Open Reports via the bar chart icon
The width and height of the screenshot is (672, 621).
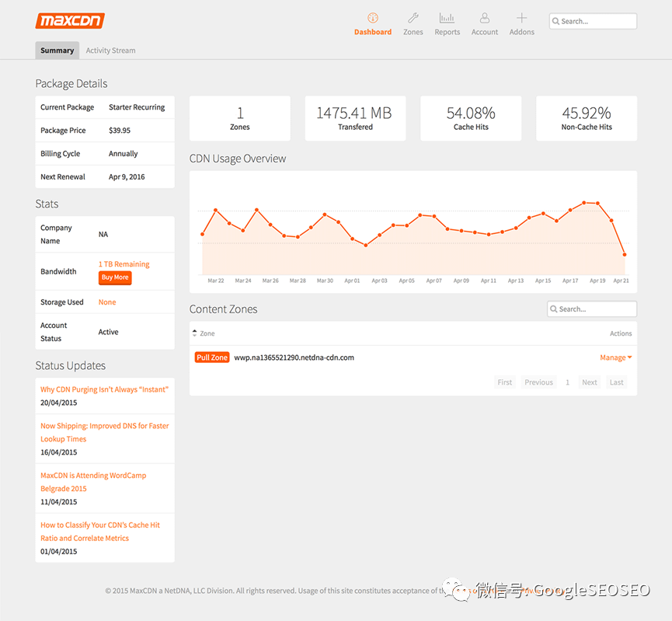447,18
